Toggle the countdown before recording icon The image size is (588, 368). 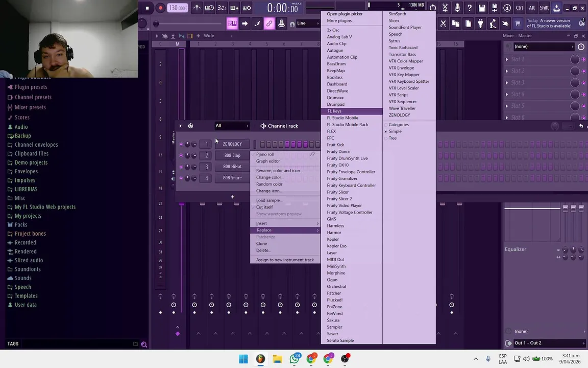[222, 8]
